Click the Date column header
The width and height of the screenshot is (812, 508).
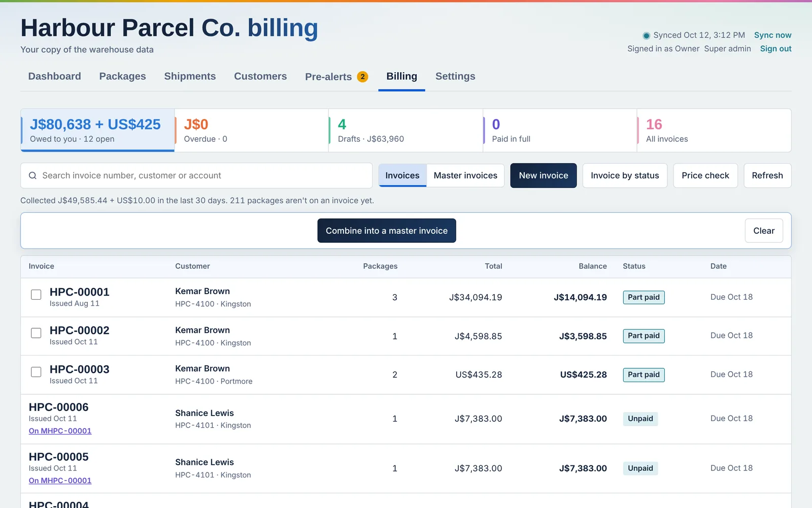click(x=719, y=266)
